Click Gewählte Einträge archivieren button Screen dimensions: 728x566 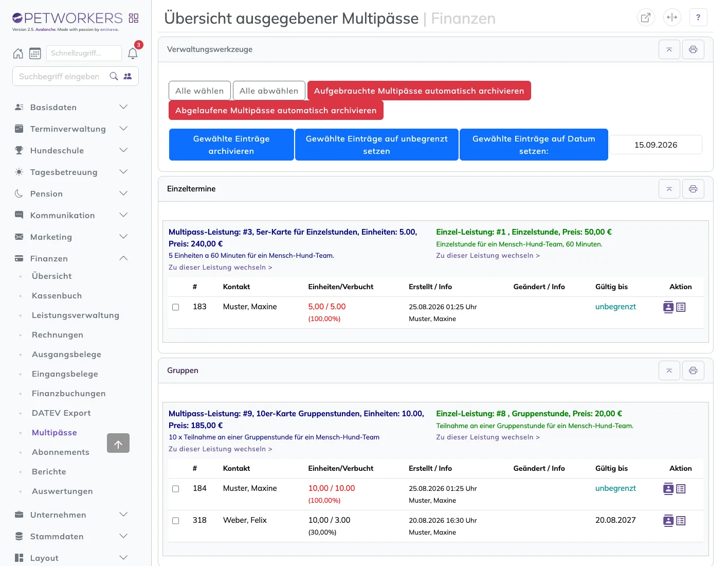tap(231, 145)
